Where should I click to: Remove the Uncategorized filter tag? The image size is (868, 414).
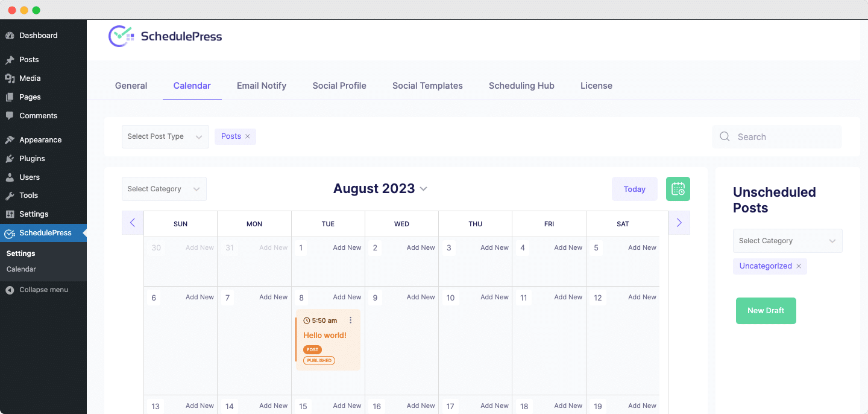[799, 266]
